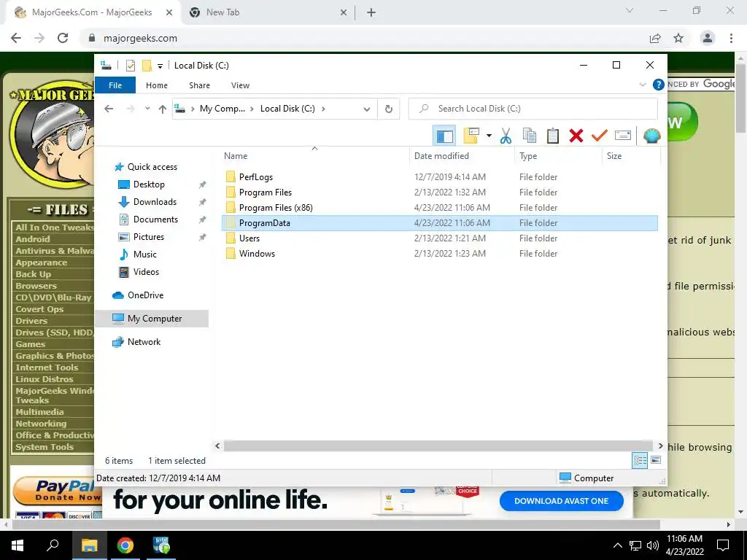Click My Comp... in the address bar

pyautogui.click(x=222, y=109)
